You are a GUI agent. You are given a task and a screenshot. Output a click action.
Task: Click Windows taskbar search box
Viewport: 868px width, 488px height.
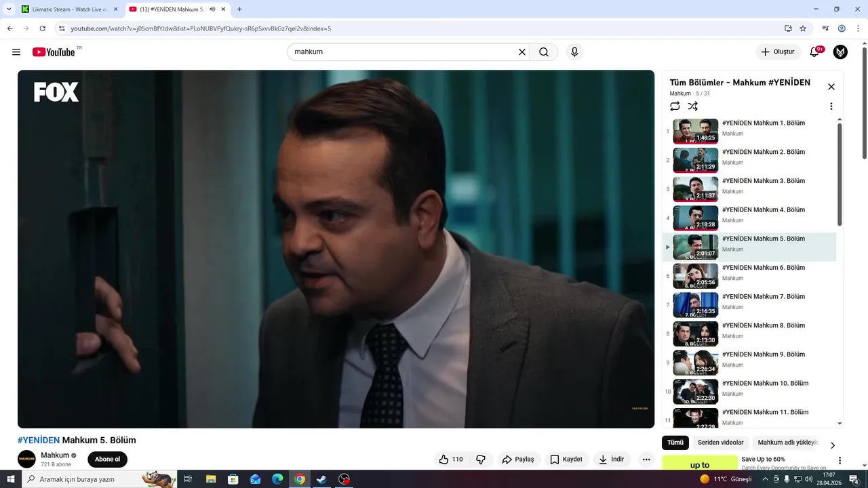99,479
